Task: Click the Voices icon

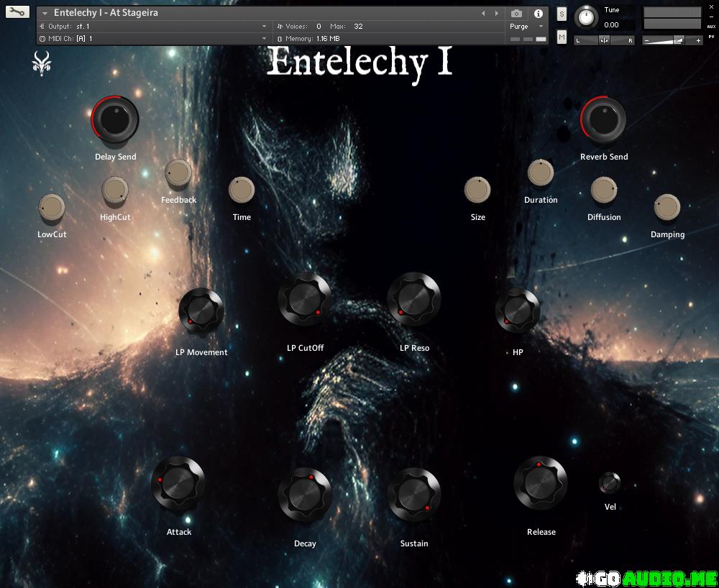Action: click(280, 27)
